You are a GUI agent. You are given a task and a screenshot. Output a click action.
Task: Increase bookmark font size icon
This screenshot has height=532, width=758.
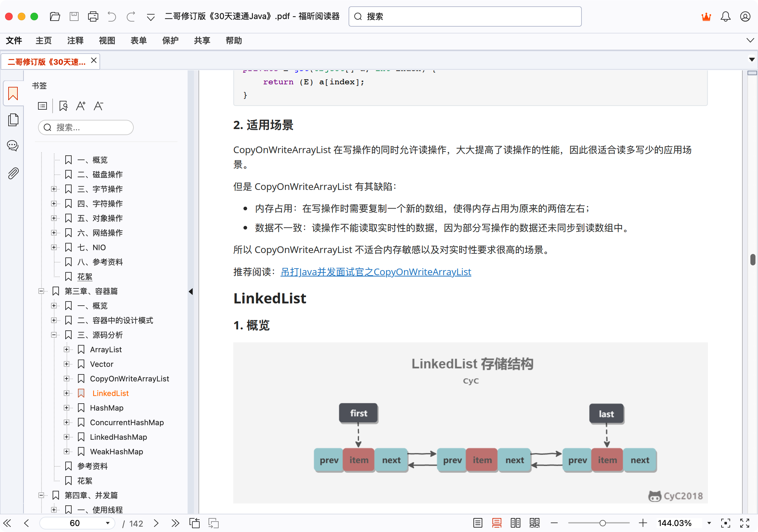click(x=80, y=106)
